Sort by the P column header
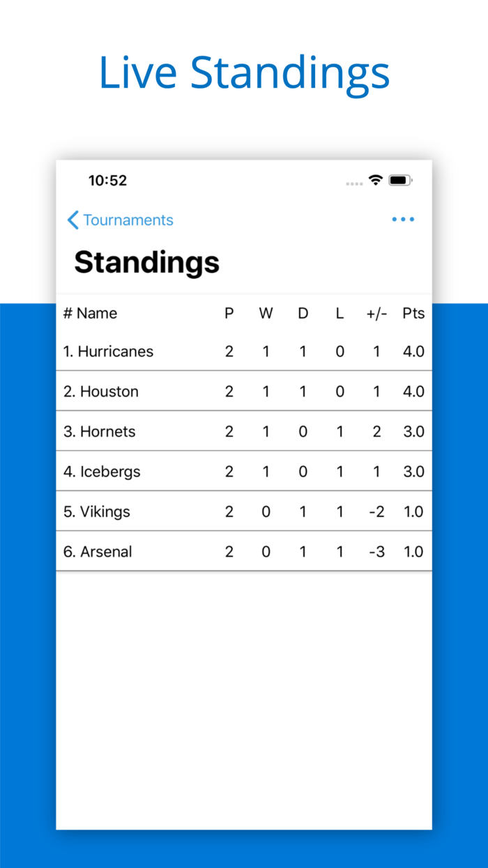 [229, 313]
